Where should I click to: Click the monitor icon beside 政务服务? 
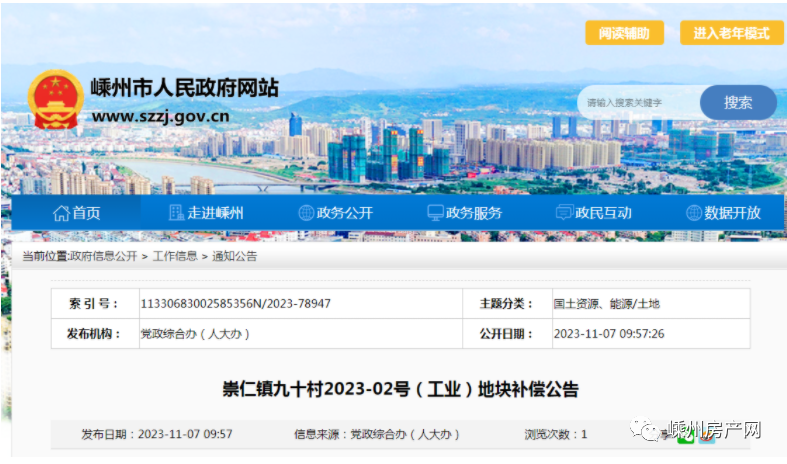(x=435, y=213)
